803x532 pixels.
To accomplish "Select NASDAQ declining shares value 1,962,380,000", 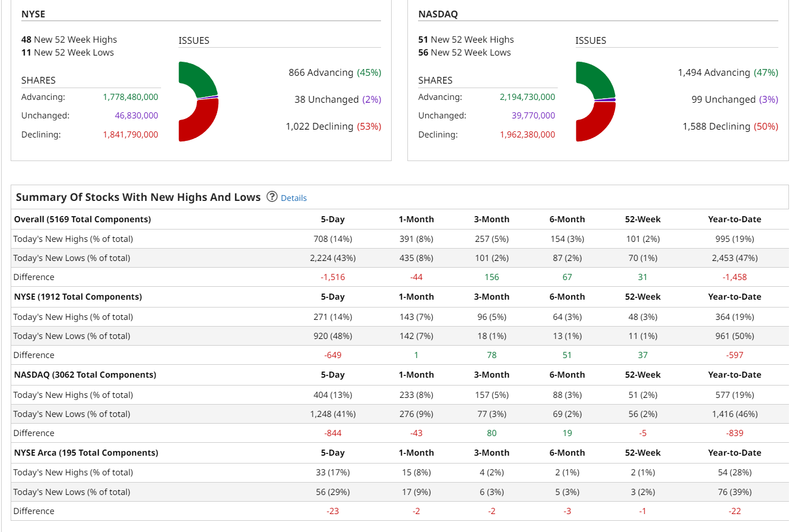I will tap(527, 135).
